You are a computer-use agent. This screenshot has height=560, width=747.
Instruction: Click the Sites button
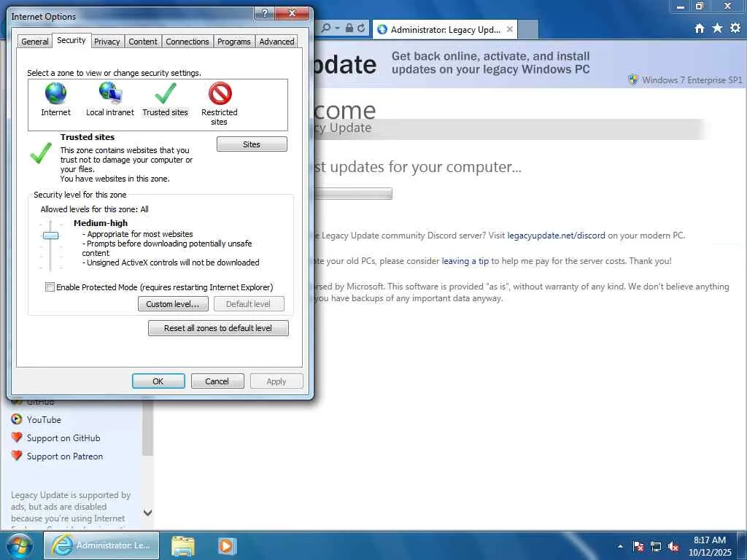coord(252,144)
